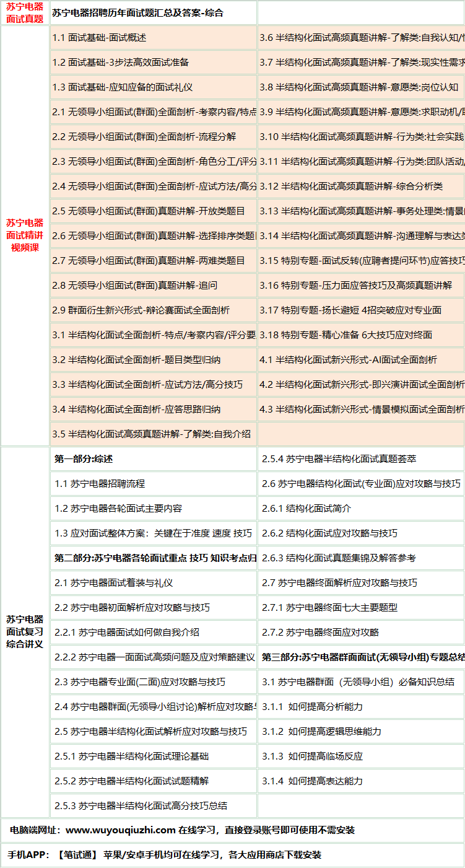465x868 pixels.
Task: Open 3.15 特别专题-面试反转应答技巧
Action: pos(361,260)
